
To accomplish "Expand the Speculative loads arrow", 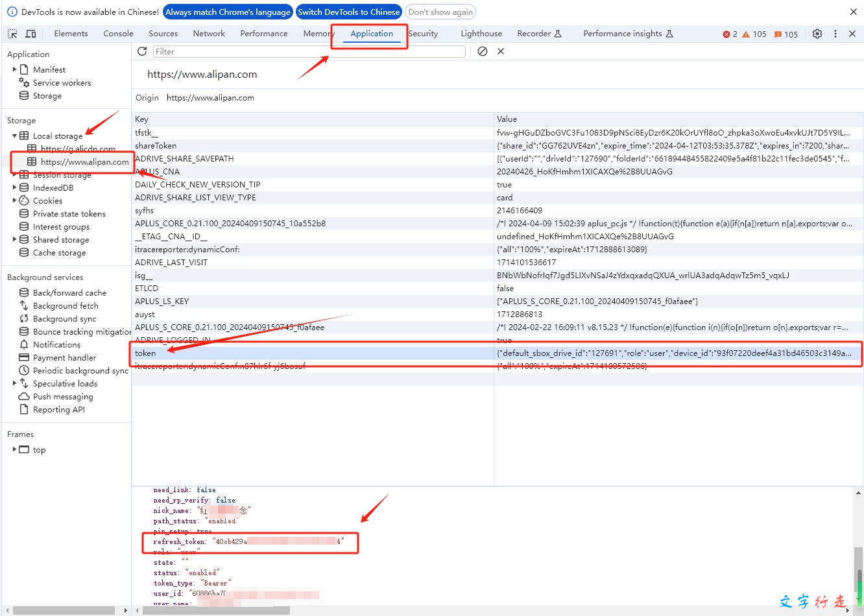I will pyautogui.click(x=14, y=383).
